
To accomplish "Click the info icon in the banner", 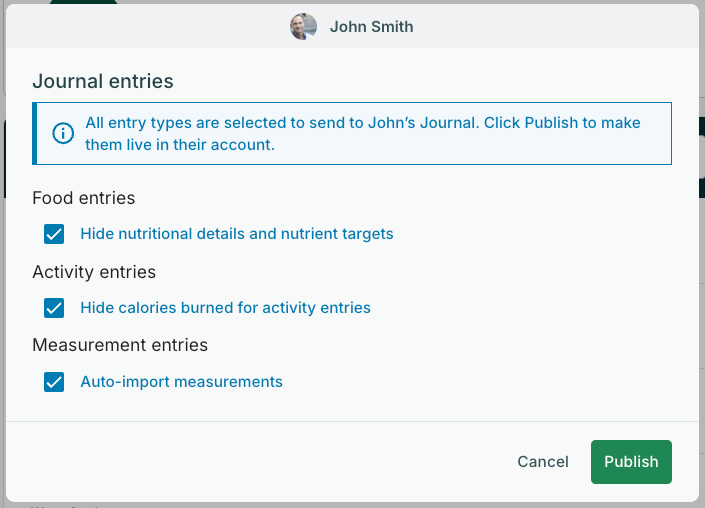I will pyautogui.click(x=63, y=133).
